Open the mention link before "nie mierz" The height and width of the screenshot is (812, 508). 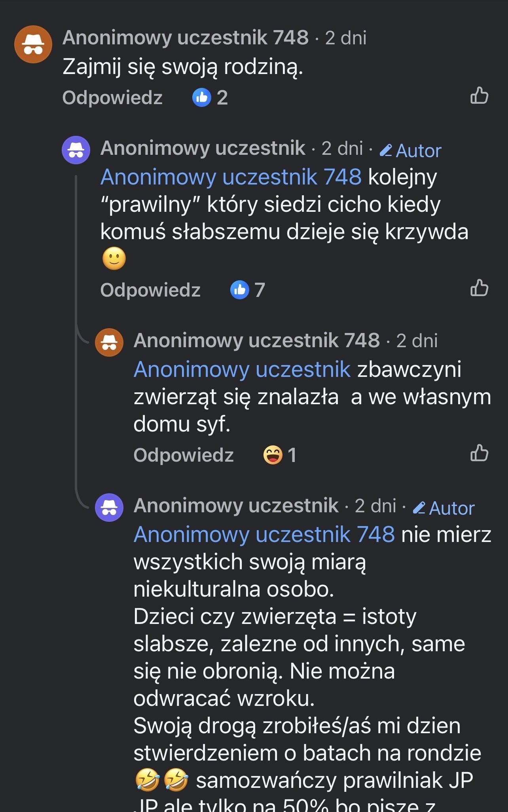tap(264, 534)
